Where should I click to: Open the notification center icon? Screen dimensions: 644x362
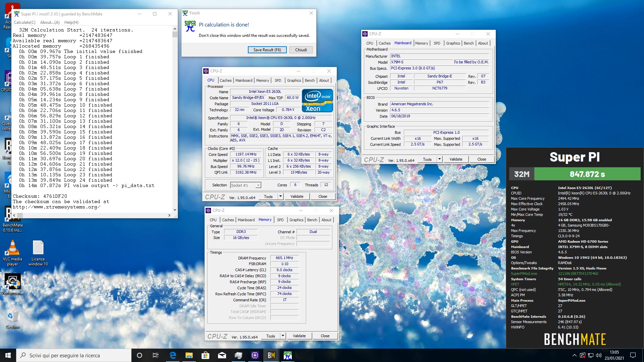click(x=633, y=355)
